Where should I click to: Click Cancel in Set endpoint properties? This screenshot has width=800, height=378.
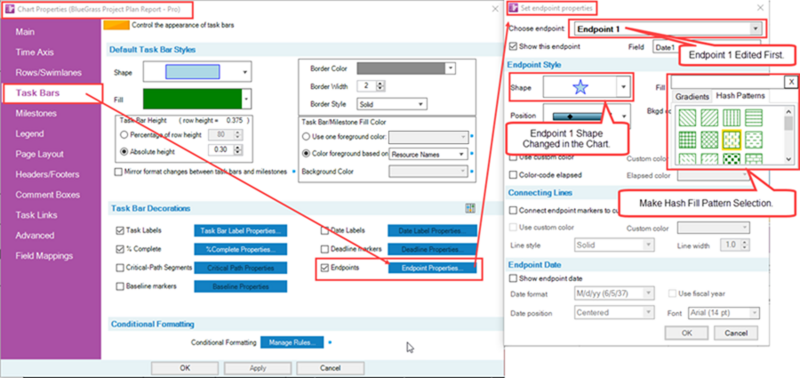(x=736, y=333)
